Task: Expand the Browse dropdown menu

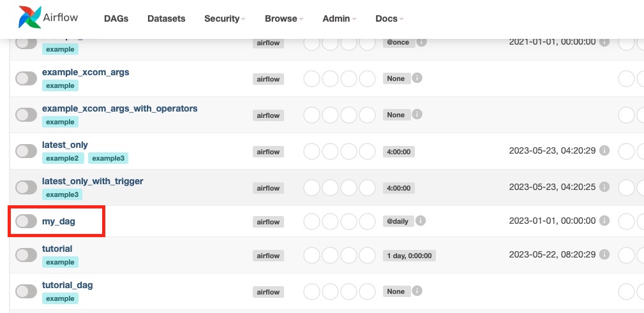Action: coord(284,19)
